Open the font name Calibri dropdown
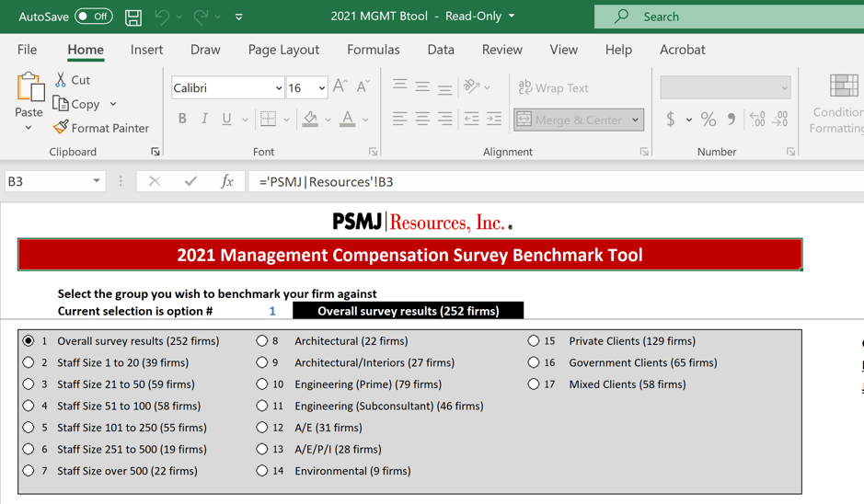 [279, 88]
